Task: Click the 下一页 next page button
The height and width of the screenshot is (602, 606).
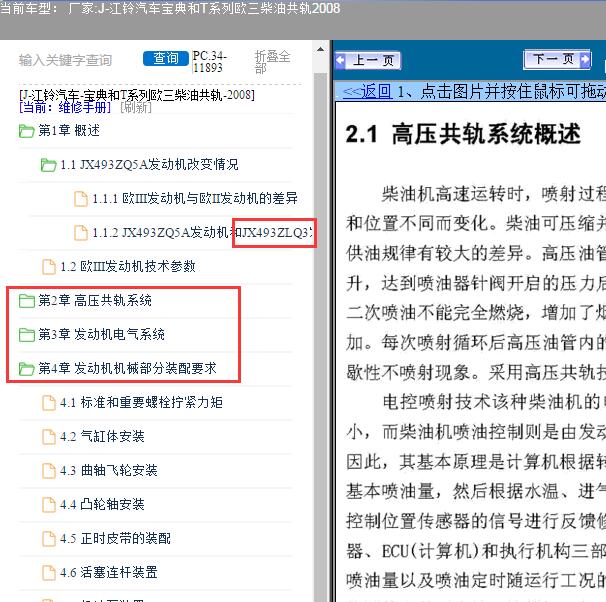Action: (557, 59)
